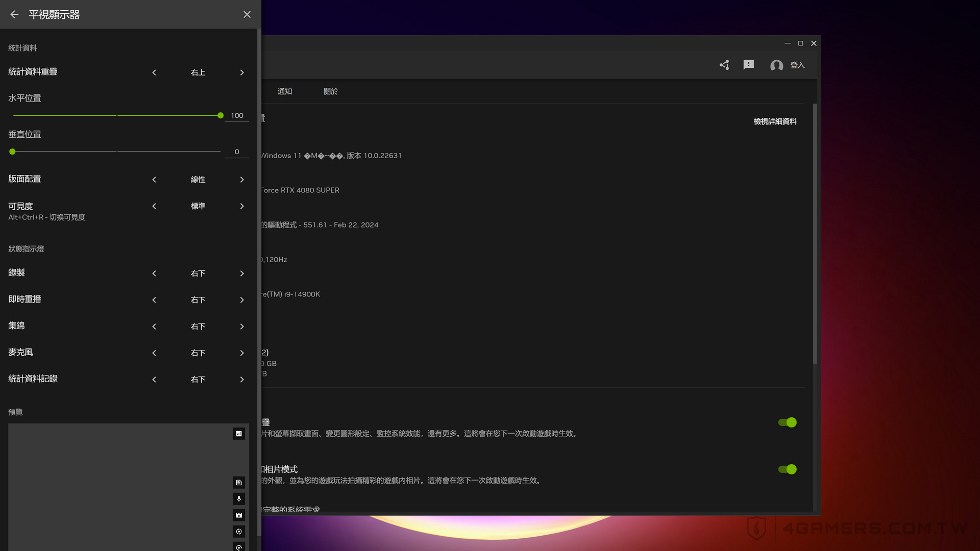Maximize the GeForce Experience window
This screenshot has height=551, width=980.
(801, 43)
